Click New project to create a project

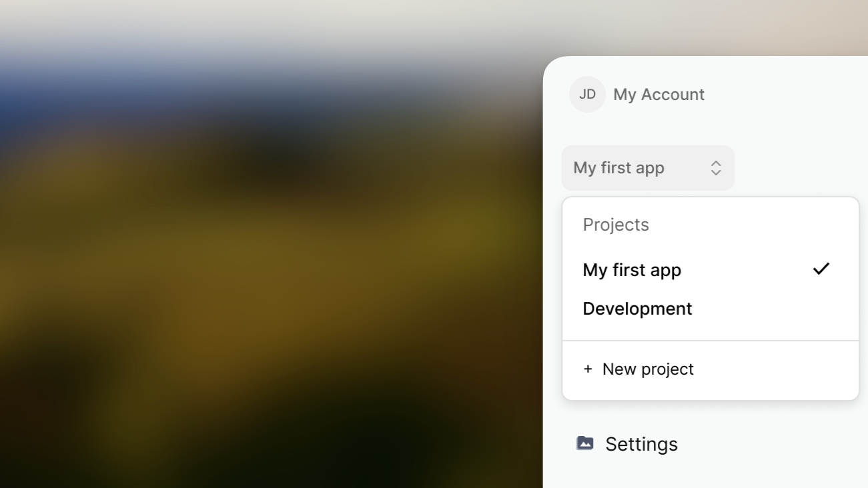pos(647,369)
